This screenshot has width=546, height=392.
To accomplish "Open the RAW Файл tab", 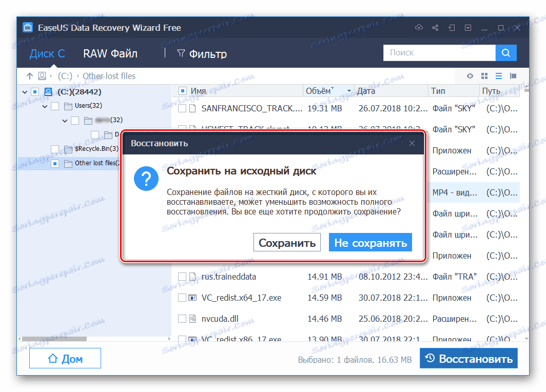I will click(x=110, y=53).
